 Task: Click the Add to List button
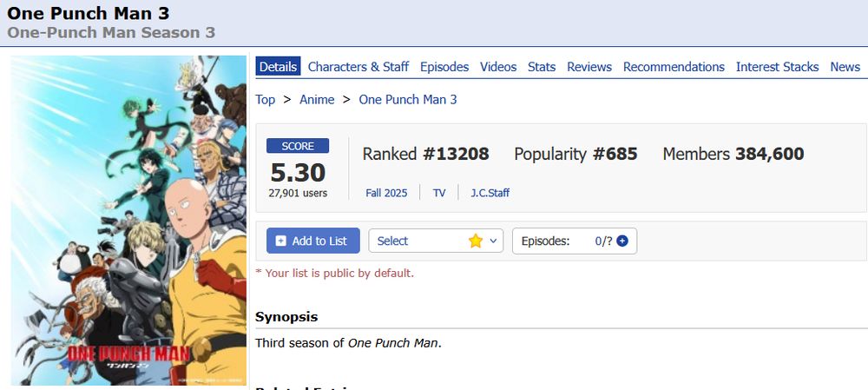[x=312, y=241]
